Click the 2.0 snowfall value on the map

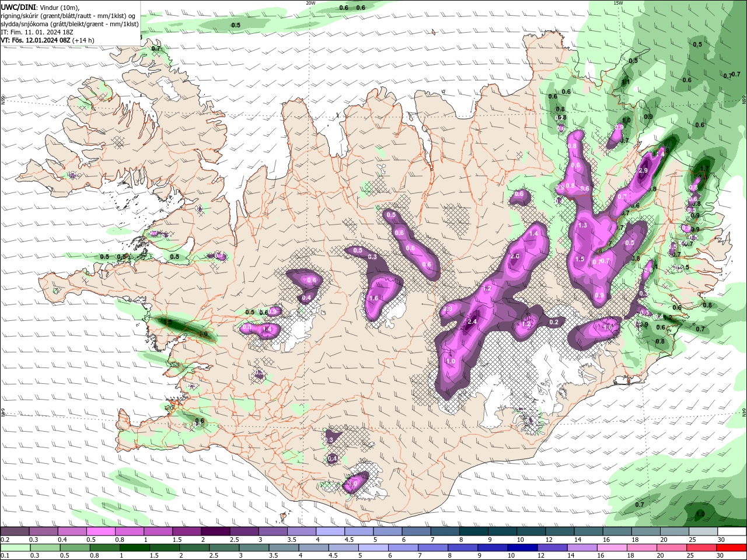[515, 257]
